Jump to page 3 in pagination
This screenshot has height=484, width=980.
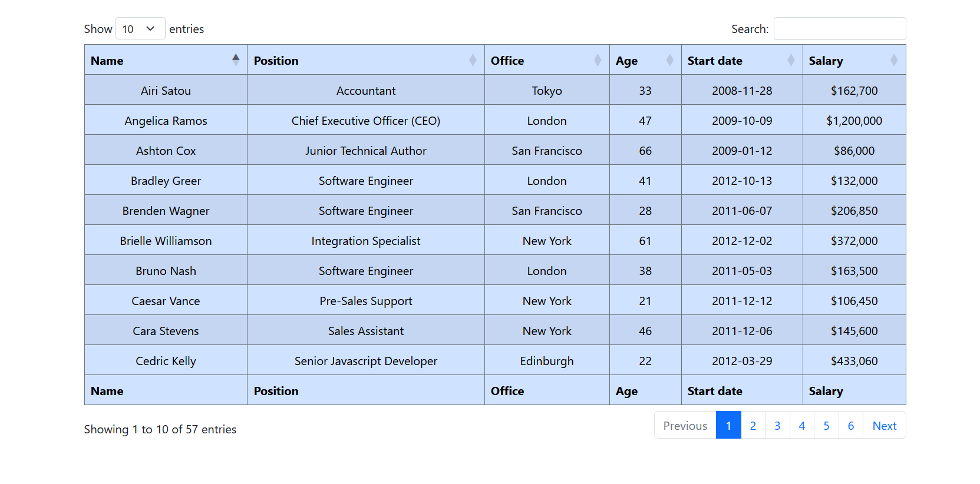[x=777, y=426]
